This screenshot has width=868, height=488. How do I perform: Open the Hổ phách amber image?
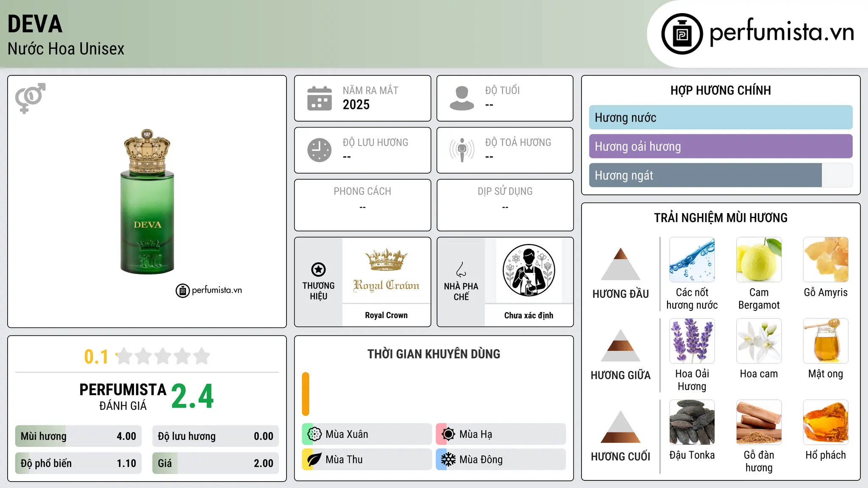[826, 422]
